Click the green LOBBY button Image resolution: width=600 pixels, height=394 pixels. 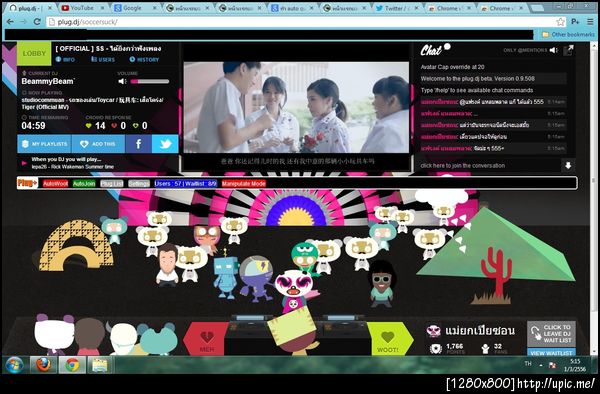tap(34, 54)
